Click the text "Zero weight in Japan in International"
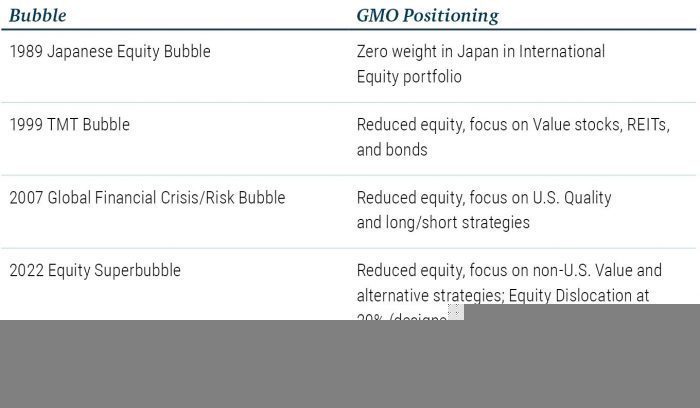The width and height of the screenshot is (700, 408). point(481,51)
